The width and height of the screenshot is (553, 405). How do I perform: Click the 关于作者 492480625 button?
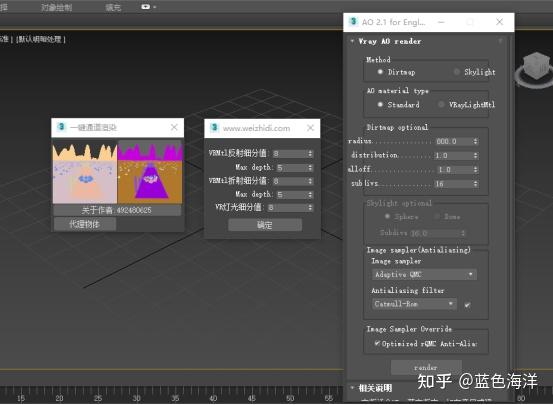click(117, 210)
